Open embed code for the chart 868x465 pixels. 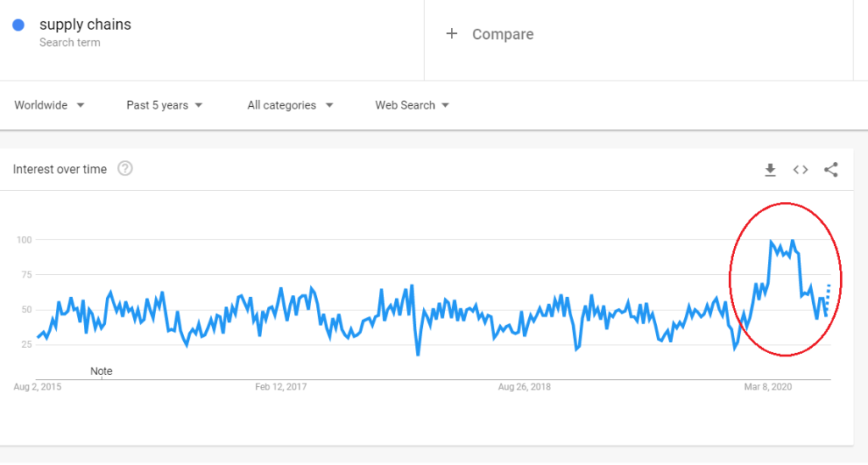click(800, 170)
